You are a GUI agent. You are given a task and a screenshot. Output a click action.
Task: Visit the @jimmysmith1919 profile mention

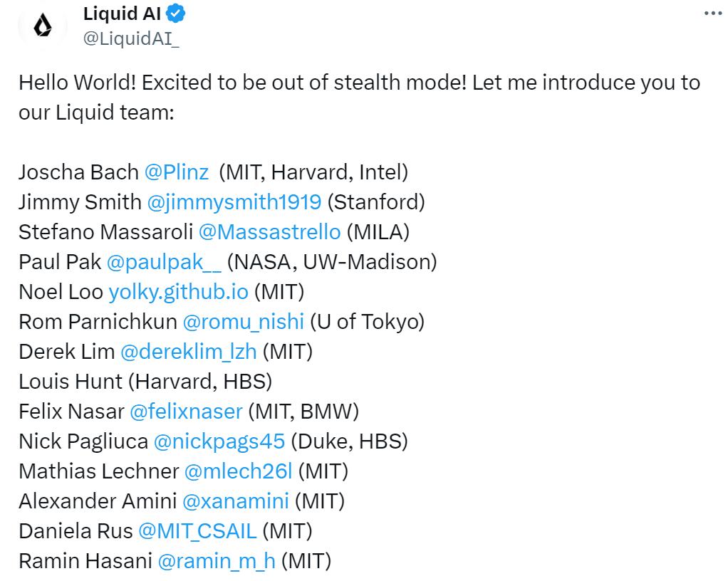(x=234, y=202)
